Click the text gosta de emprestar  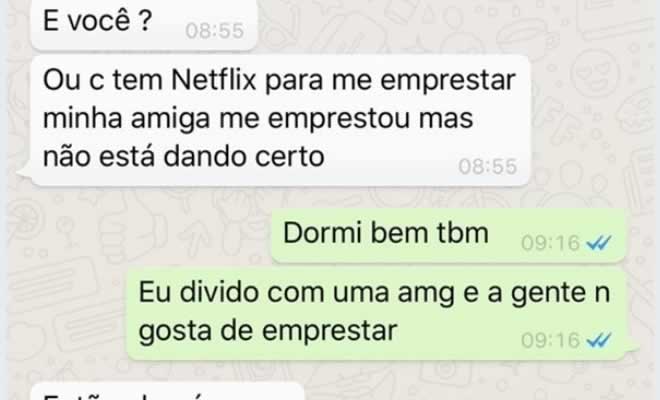[268, 331]
